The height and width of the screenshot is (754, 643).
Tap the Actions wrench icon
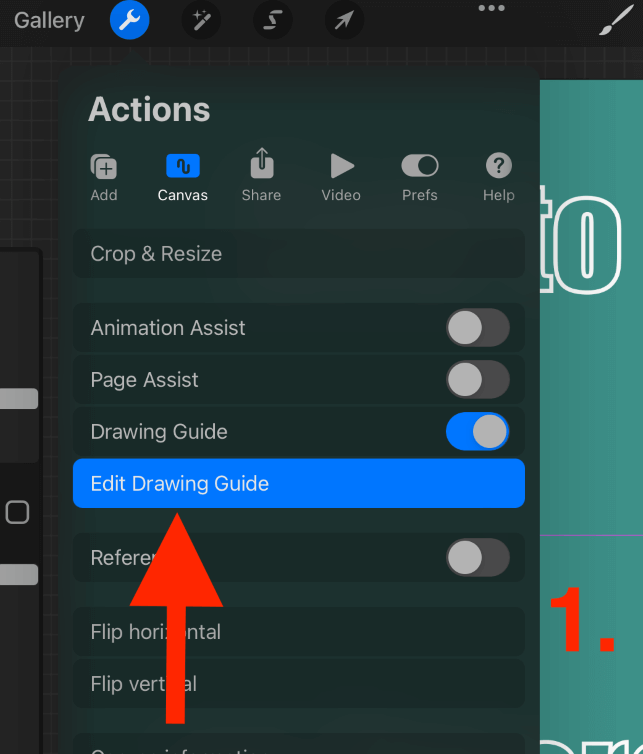(129, 20)
